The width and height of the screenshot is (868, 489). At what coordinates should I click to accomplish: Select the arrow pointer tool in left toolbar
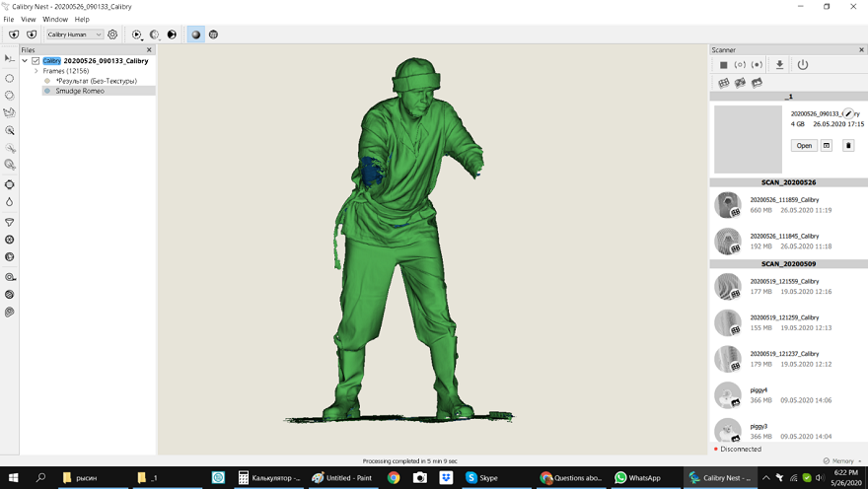[x=10, y=58]
